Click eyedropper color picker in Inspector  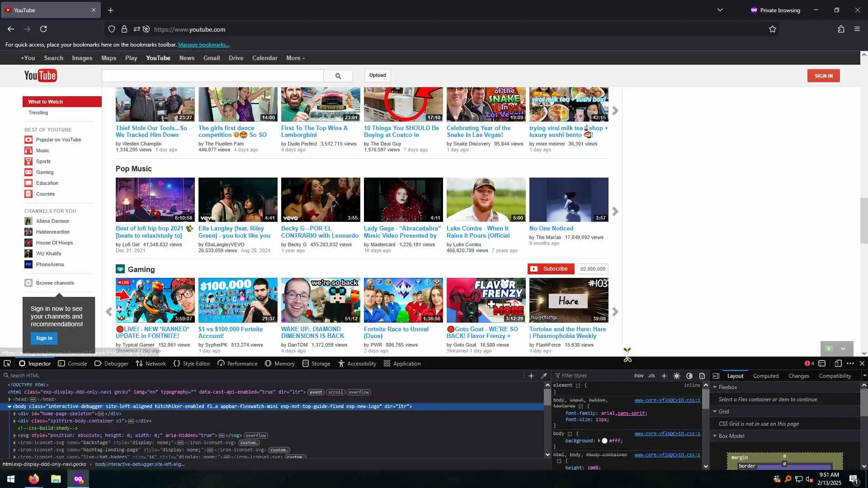544,376
